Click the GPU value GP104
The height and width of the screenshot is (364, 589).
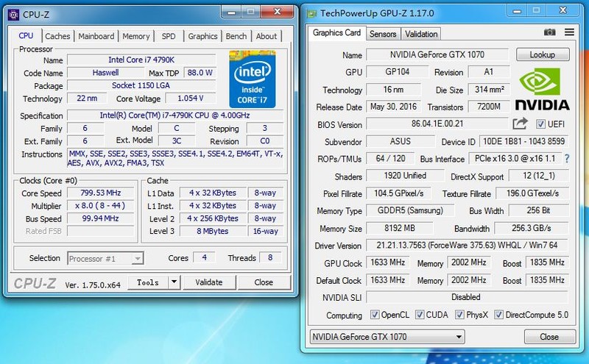click(x=397, y=71)
